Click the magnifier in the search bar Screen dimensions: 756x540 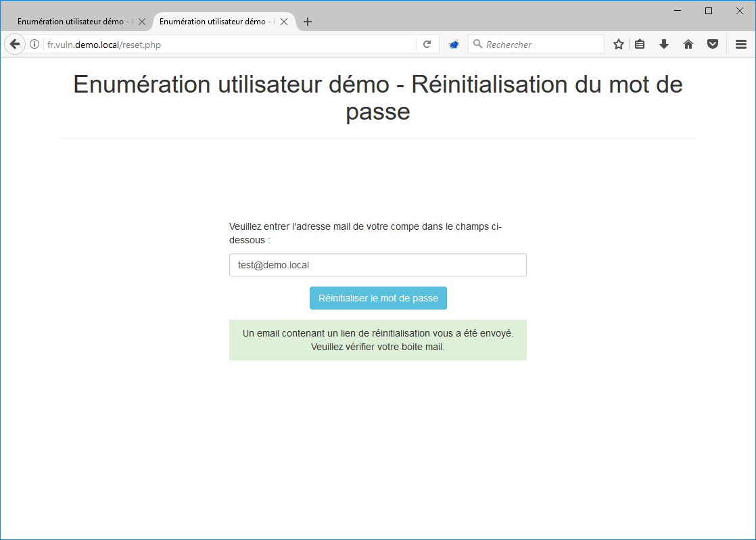[477, 44]
